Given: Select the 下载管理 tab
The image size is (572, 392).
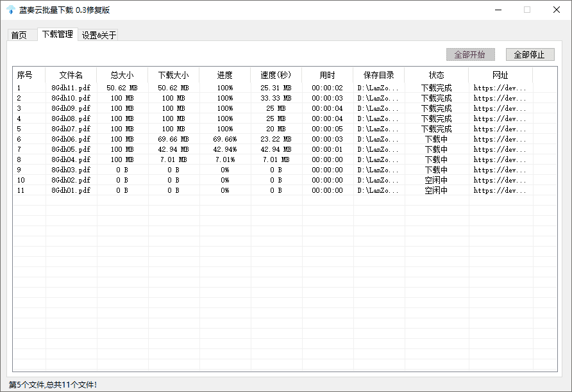Looking at the screenshot, I should tap(58, 35).
